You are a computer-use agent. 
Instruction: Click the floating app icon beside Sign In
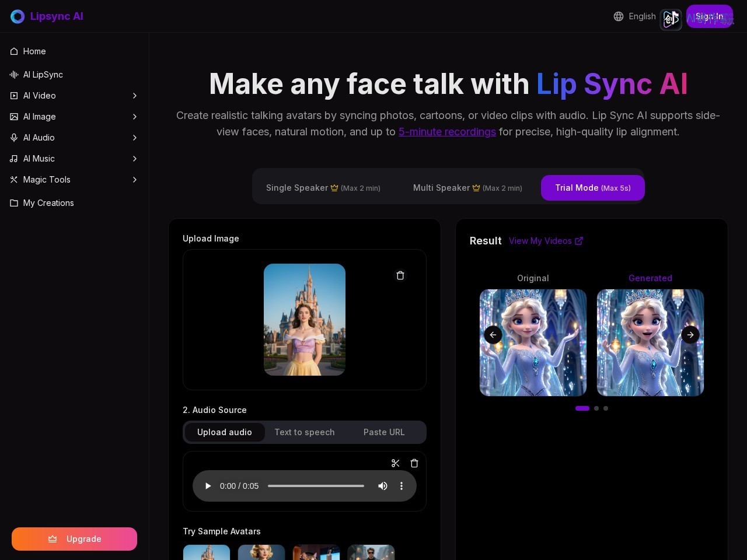click(671, 20)
